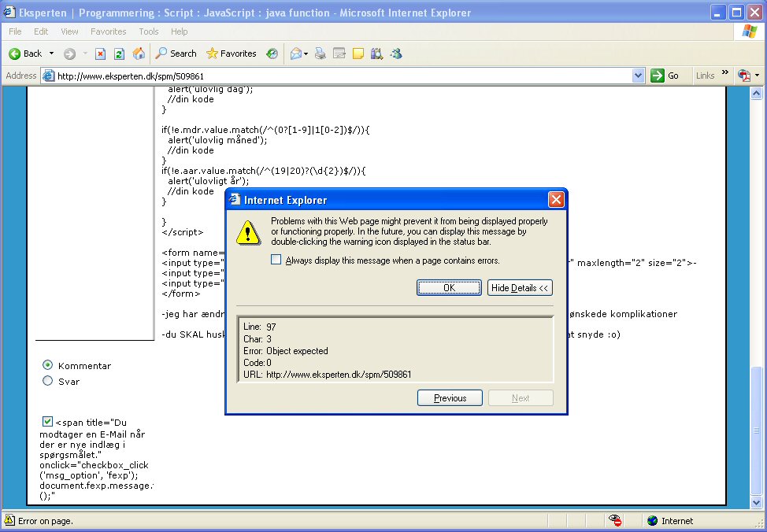Click OK in the error dialog

(x=449, y=288)
